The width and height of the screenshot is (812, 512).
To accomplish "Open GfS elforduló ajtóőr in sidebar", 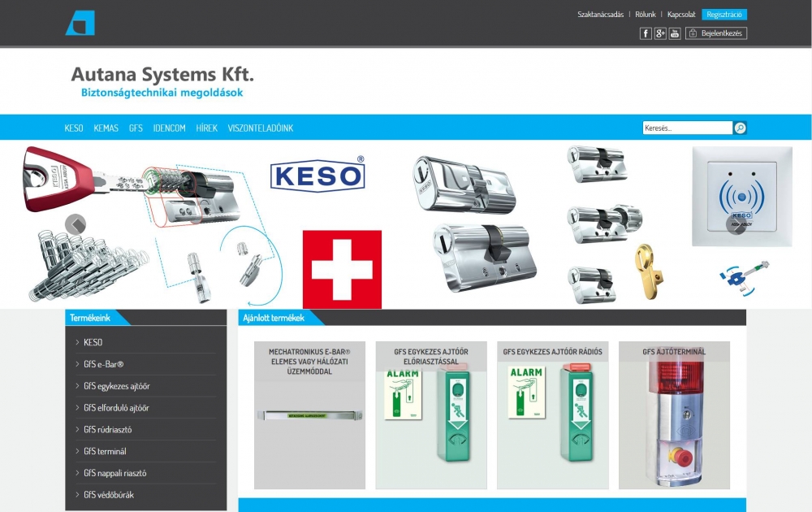I will click(116, 407).
